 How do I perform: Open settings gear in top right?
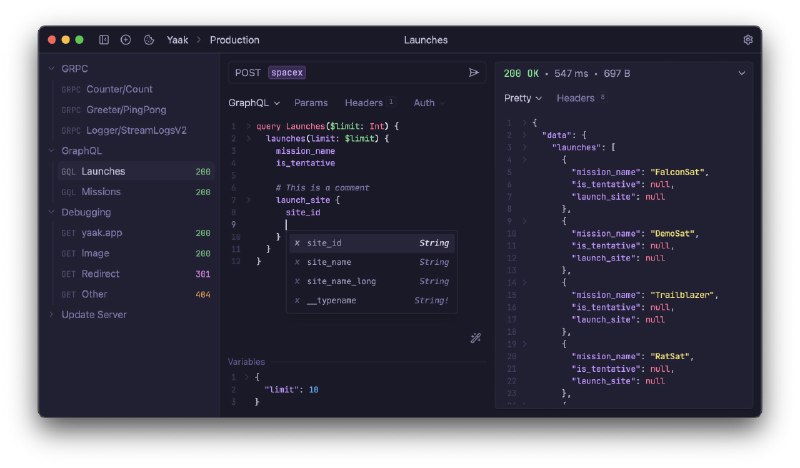click(x=747, y=40)
